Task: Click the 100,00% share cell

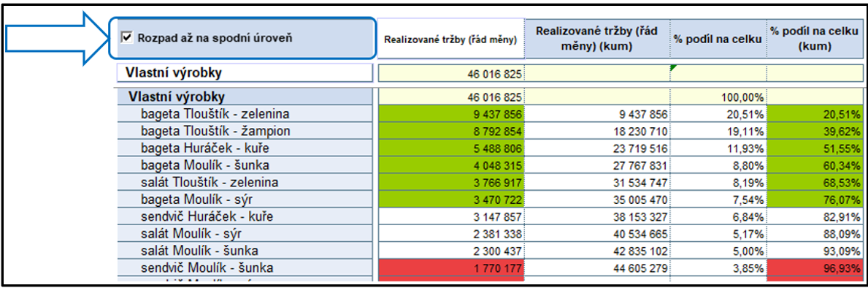Action: pos(718,97)
